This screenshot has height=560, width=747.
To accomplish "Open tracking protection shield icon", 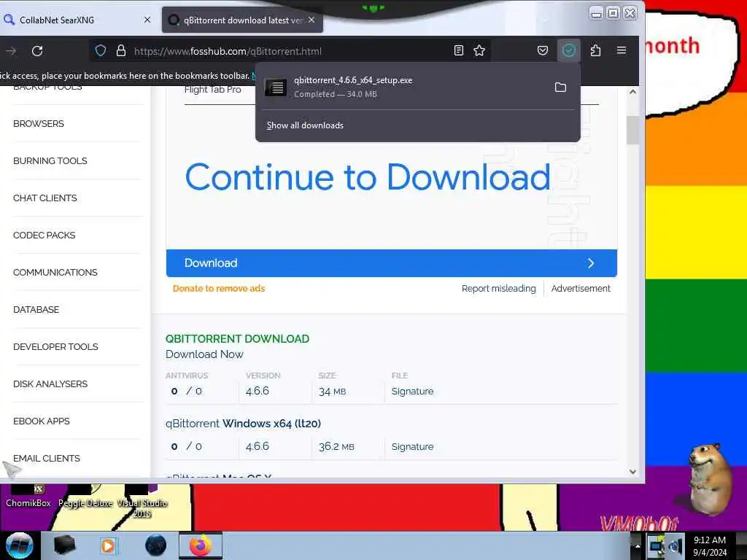I will (x=101, y=50).
